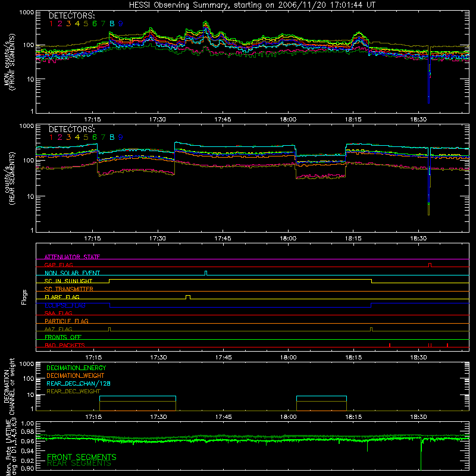Viewport: 476px width, 476px height.
Task: Click the ATTENUATOR_STATE flag label
Action: tap(72, 257)
